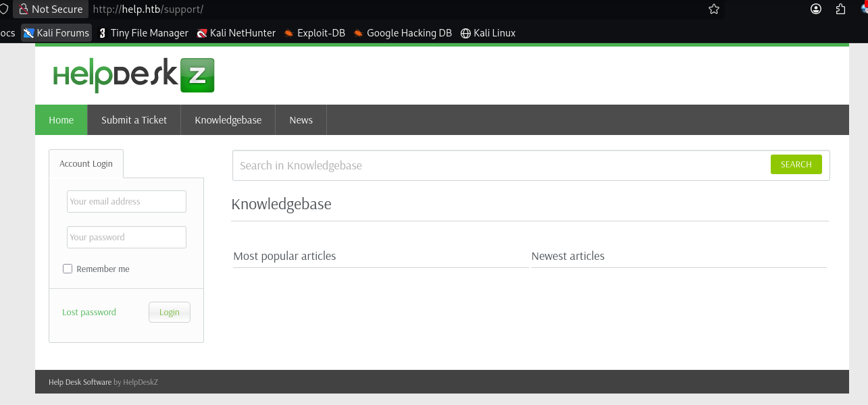Open the Submit a Ticket page
868x405 pixels.
134,120
